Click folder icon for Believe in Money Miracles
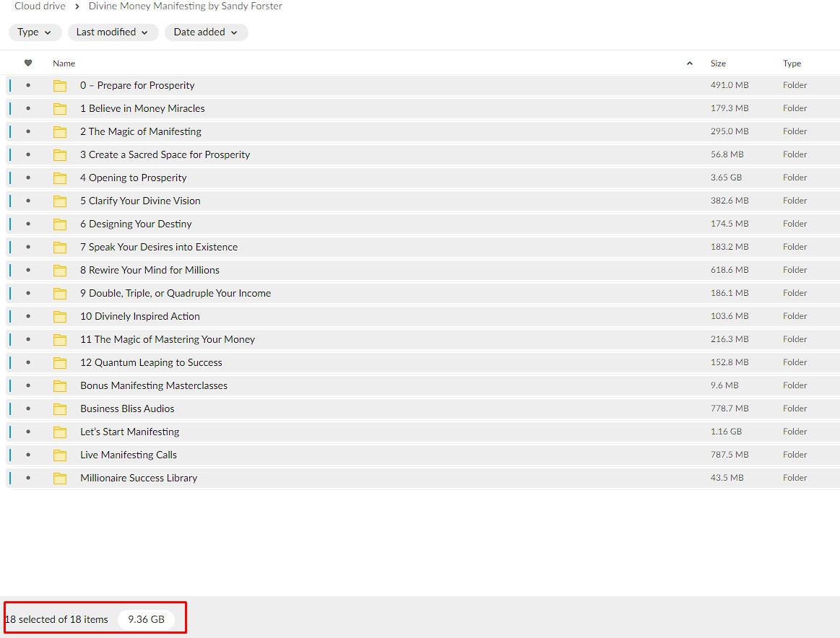Viewport: 840px width, 638px height. point(60,108)
